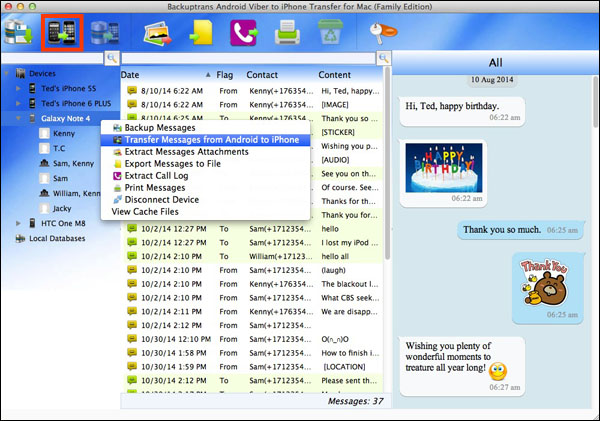This screenshot has height=421, width=600.
Task: Select the message row with [IMAGE] content
Action: pos(253,104)
